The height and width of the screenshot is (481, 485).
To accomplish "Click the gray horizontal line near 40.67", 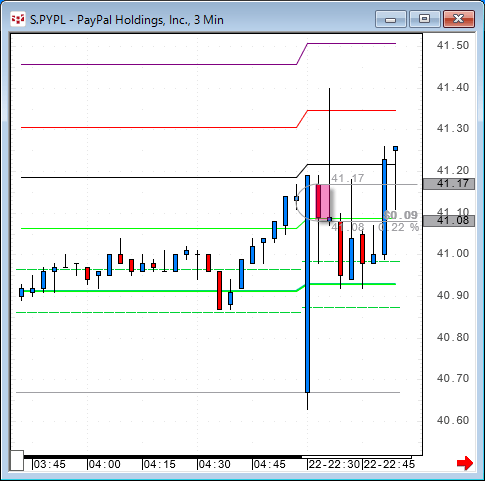I will click(x=208, y=392).
